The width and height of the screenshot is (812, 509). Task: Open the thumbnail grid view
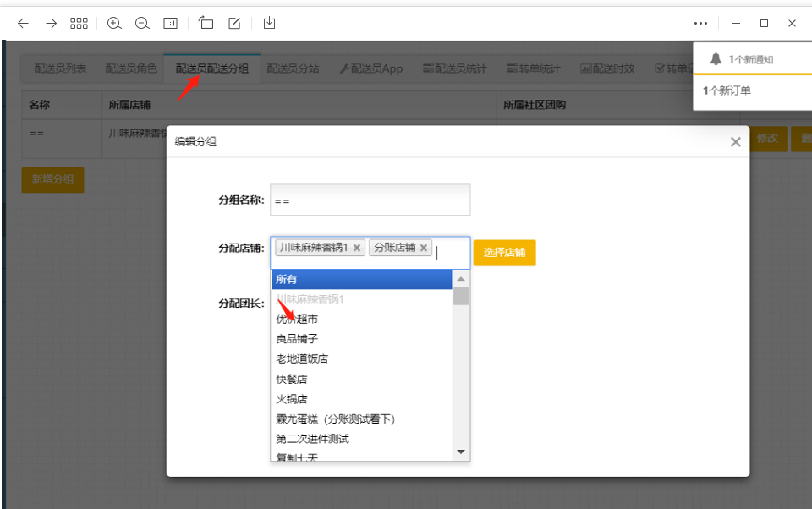79,24
